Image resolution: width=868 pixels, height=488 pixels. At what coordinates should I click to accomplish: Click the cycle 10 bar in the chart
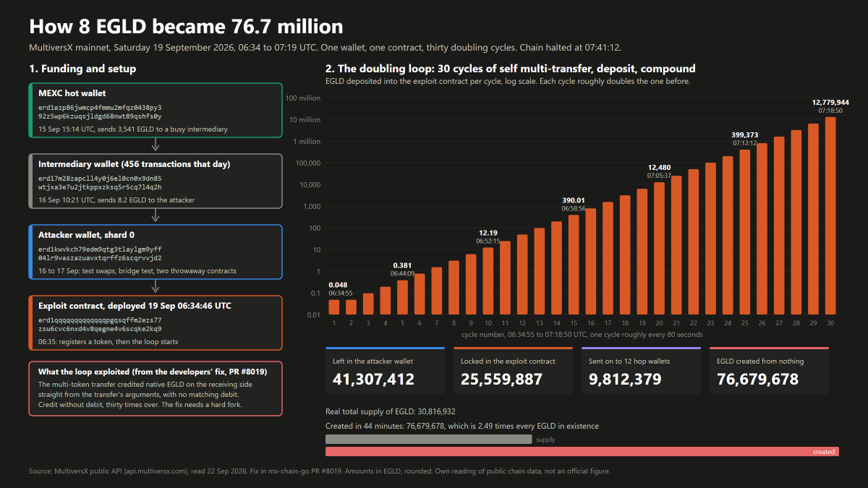[488, 281]
